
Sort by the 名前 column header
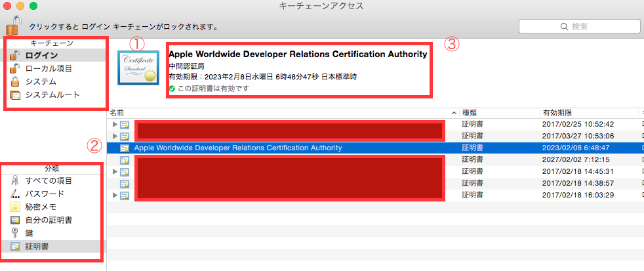pyautogui.click(x=283, y=113)
